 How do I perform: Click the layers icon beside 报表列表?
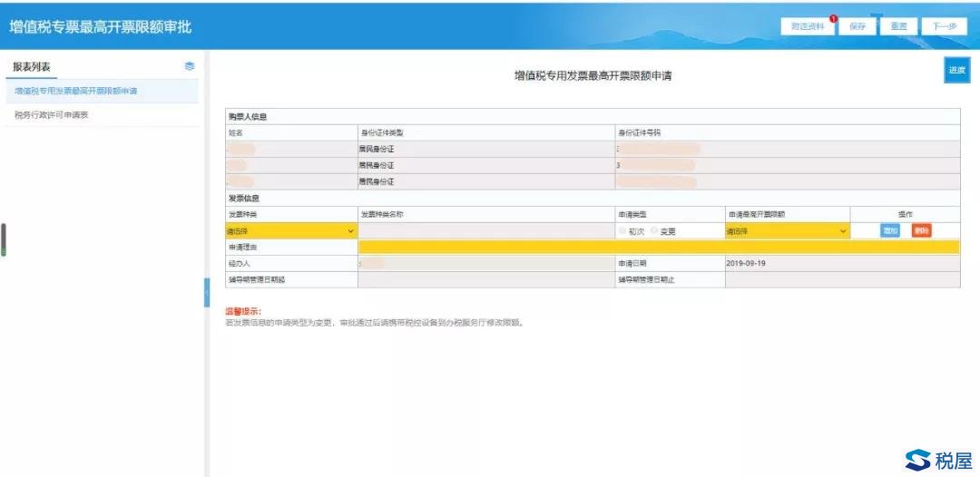tap(189, 66)
